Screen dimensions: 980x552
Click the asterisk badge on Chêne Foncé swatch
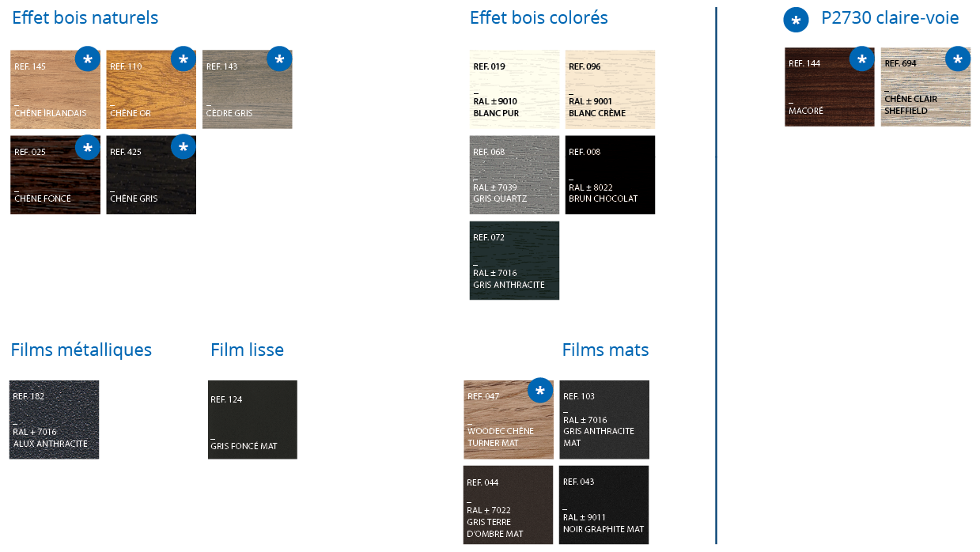[x=88, y=148]
